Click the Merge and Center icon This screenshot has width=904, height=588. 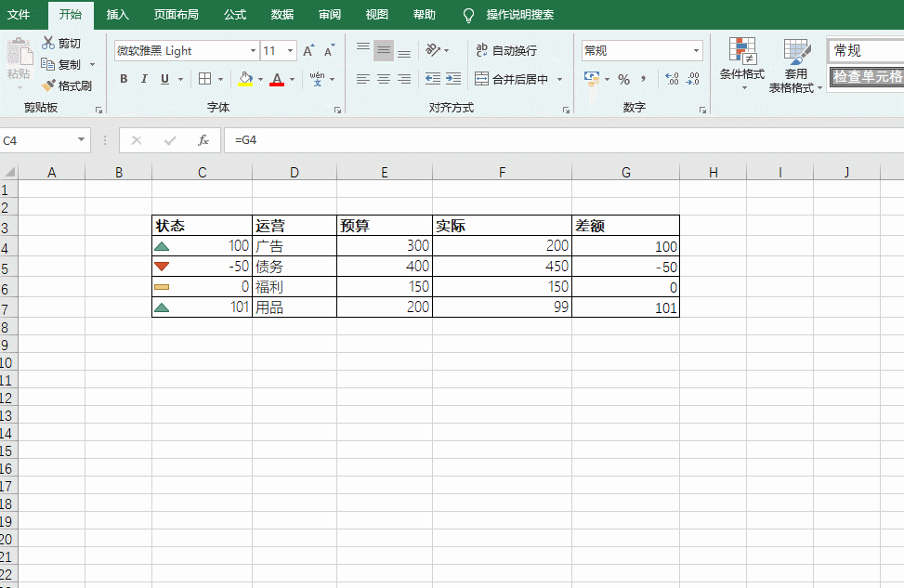(x=481, y=79)
